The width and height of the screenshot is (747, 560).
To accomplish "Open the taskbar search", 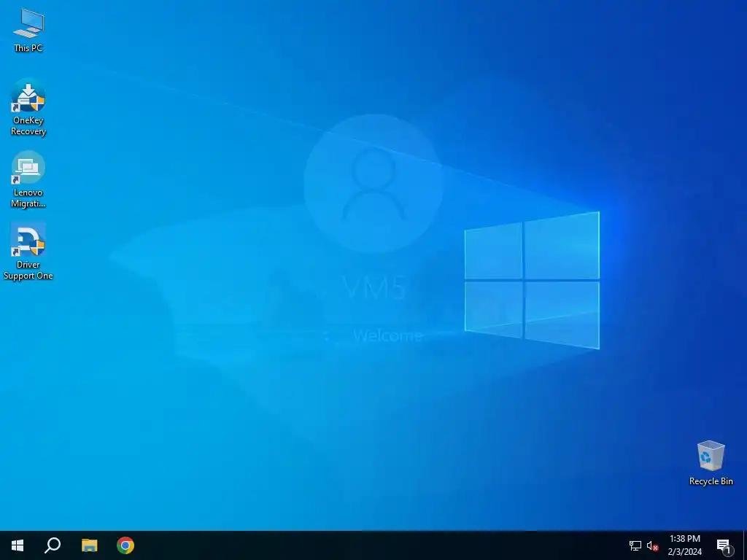I will click(53, 545).
